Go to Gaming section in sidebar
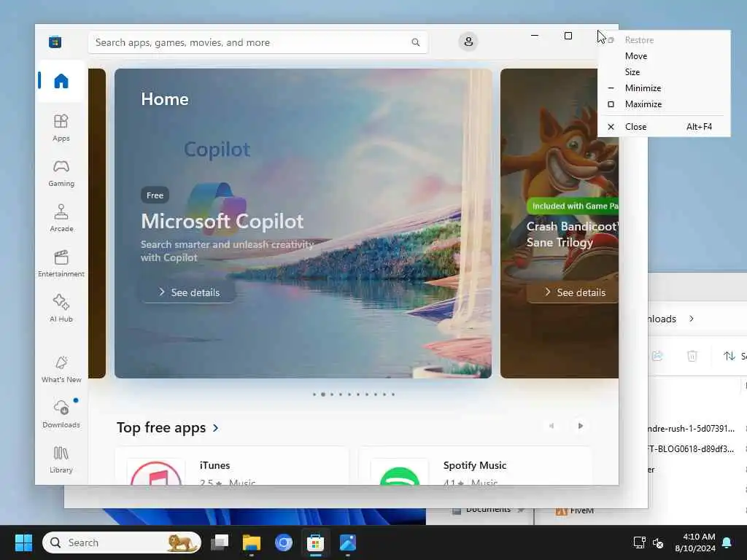The height and width of the screenshot is (560, 747). (x=61, y=173)
